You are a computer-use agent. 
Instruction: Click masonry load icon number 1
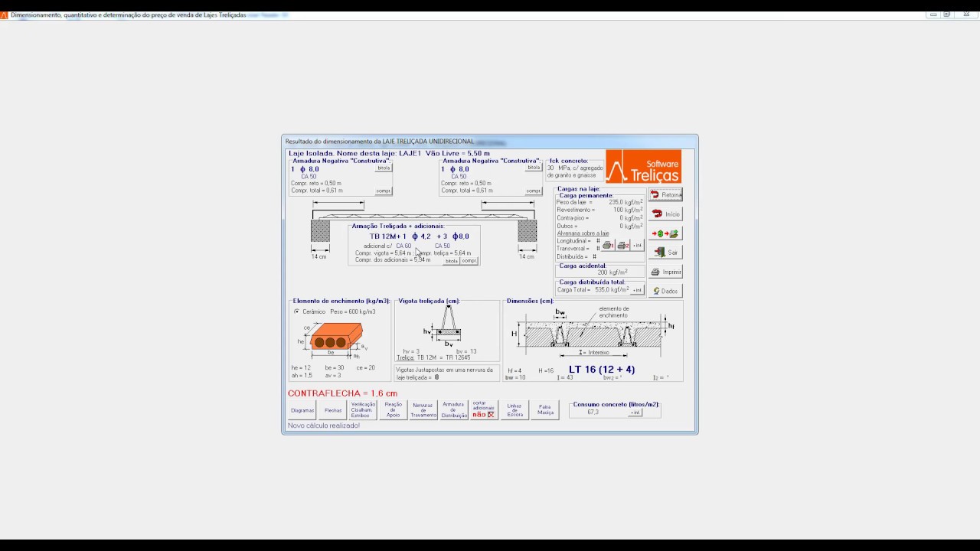[608, 246]
